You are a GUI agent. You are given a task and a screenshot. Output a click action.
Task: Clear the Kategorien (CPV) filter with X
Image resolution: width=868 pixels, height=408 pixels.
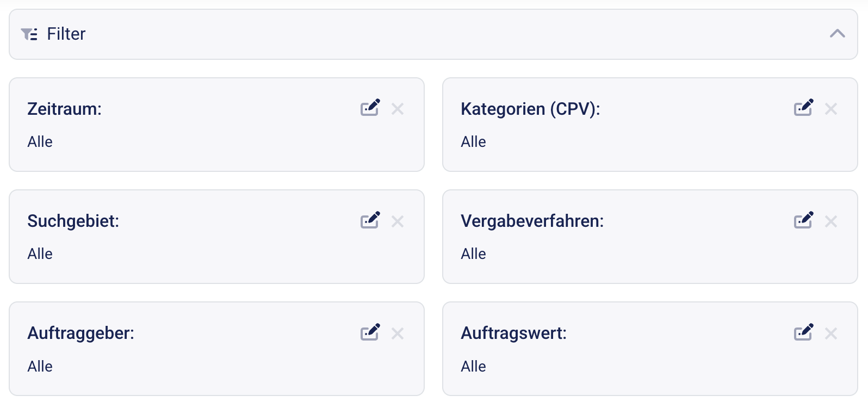click(x=830, y=109)
